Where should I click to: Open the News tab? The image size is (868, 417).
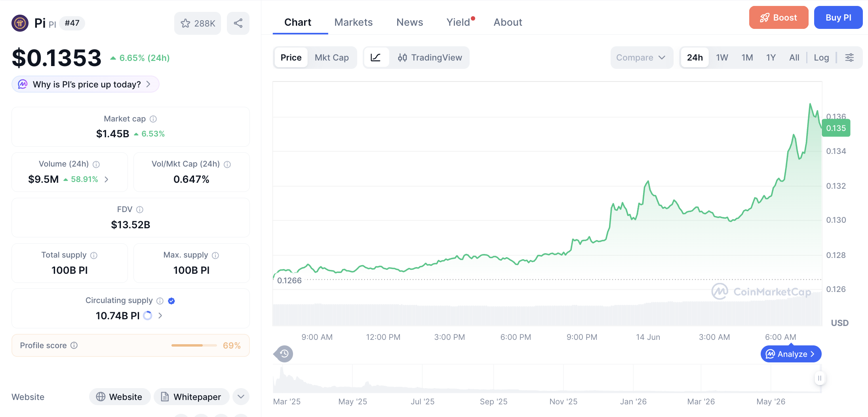click(x=410, y=23)
